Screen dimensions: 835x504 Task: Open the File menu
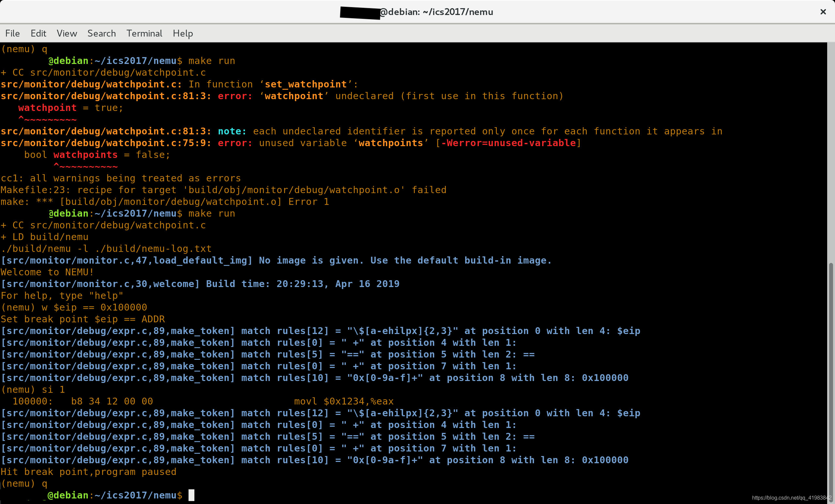coord(12,33)
